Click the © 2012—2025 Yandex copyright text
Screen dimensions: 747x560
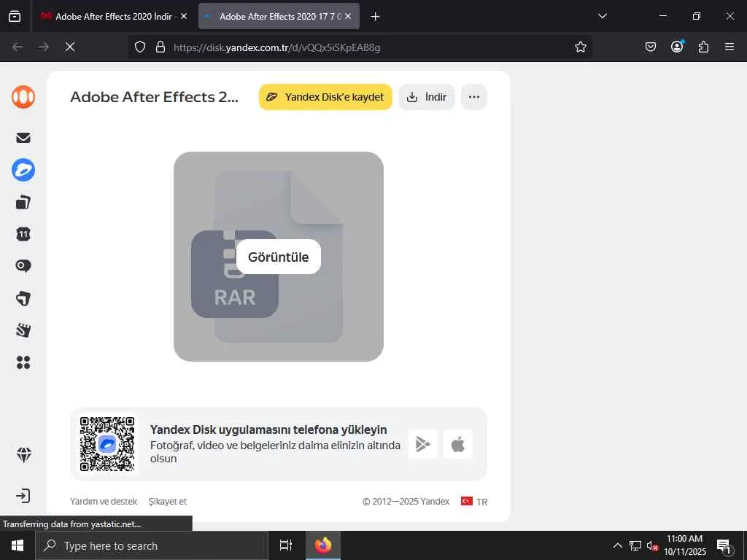(406, 502)
